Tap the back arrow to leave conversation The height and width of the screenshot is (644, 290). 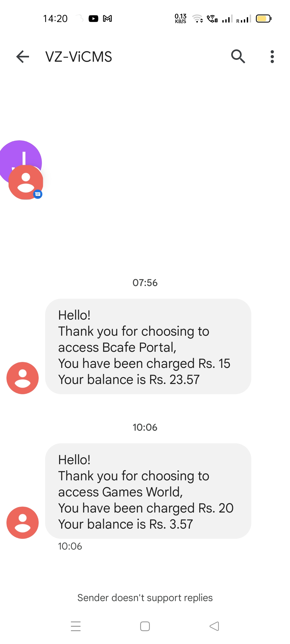[23, 57]
